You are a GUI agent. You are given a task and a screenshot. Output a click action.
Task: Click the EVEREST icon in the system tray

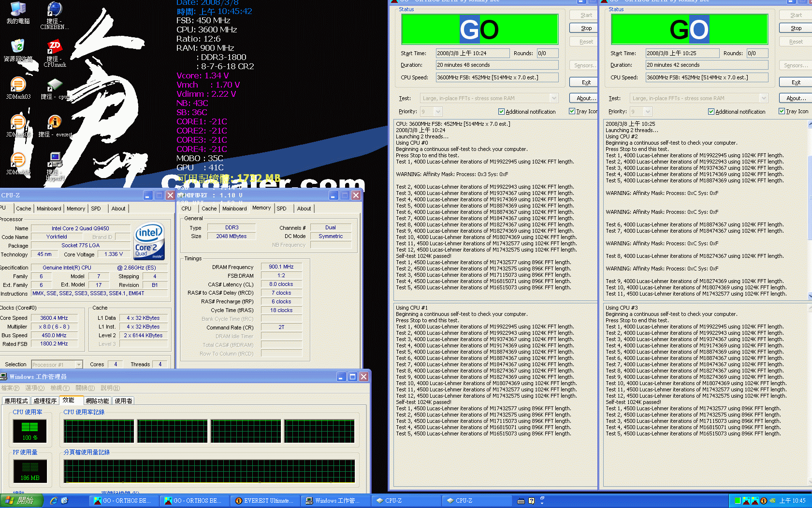tap(764, 501)
